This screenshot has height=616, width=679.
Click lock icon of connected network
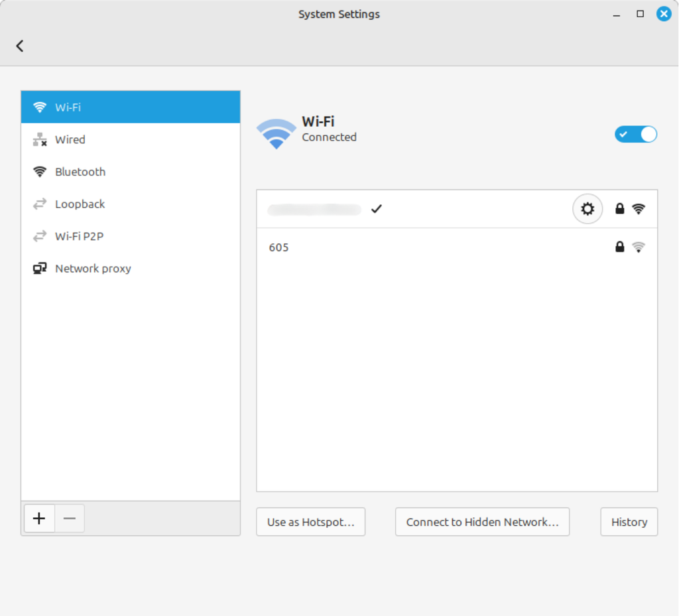coord(620,209)
